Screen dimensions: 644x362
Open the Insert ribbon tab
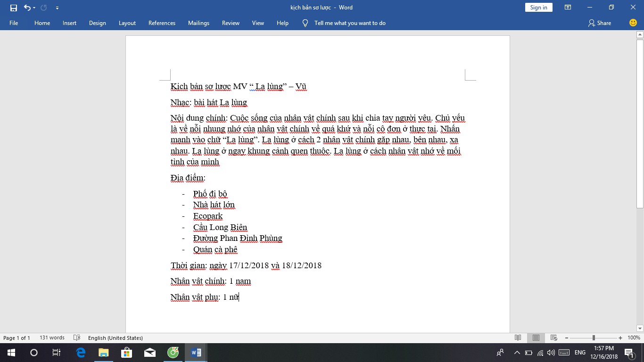tap(69, 23)
